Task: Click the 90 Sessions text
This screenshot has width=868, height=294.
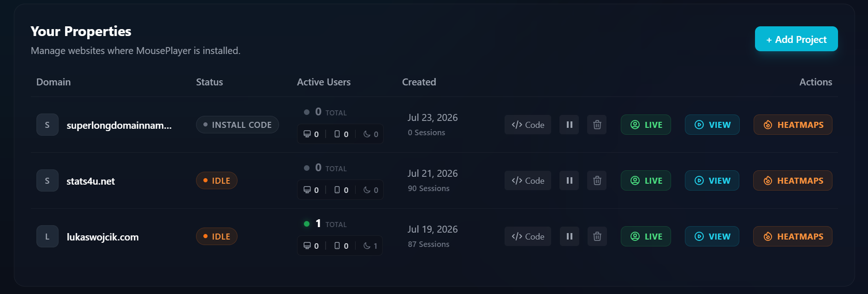Action: click(428, 188)
